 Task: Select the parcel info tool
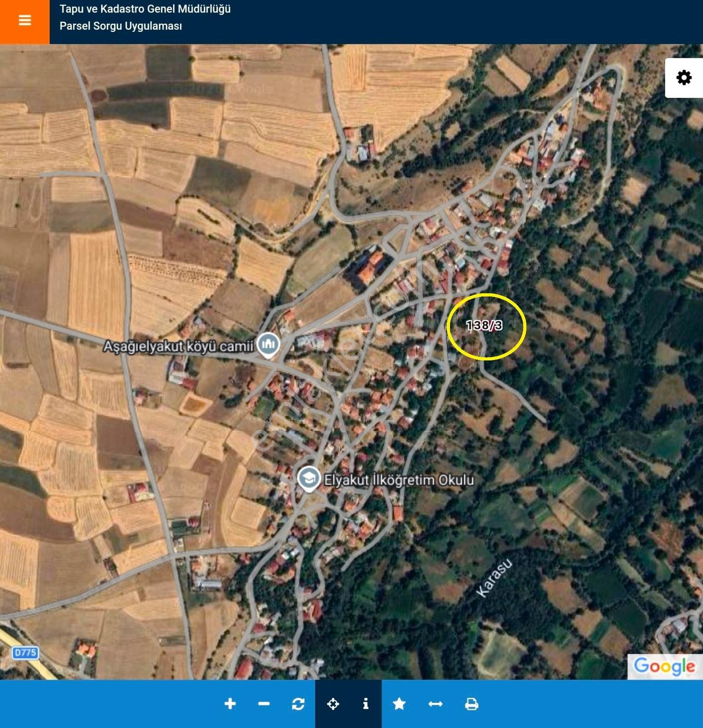(365, 704)
